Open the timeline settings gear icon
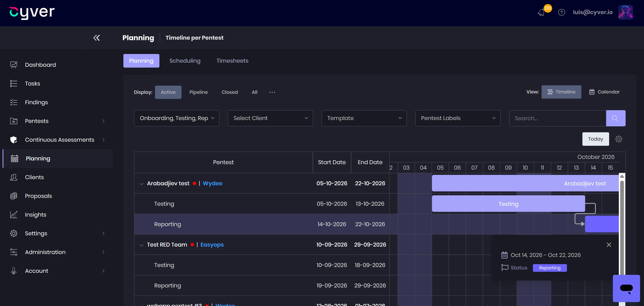This screenshot has width=644, height=306. (619, 139)
